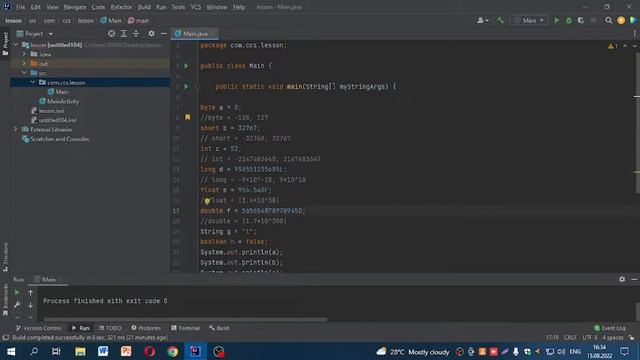Click the 4 spaces indent setting

coord(613,338)
